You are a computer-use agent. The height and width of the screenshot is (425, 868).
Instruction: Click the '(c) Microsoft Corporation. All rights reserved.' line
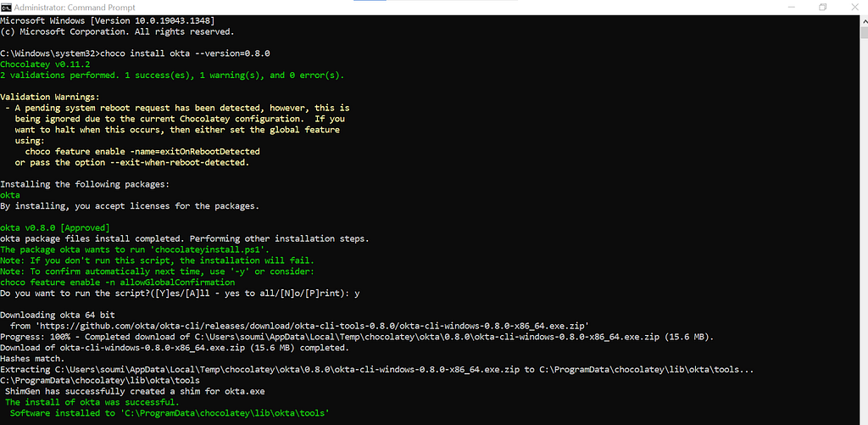point(117,31)
